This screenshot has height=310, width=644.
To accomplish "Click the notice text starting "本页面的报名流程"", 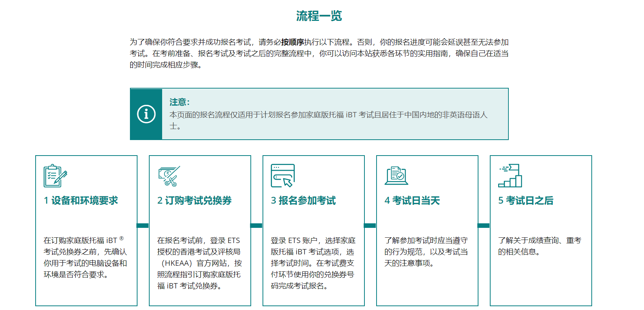I will pos(328,120).
